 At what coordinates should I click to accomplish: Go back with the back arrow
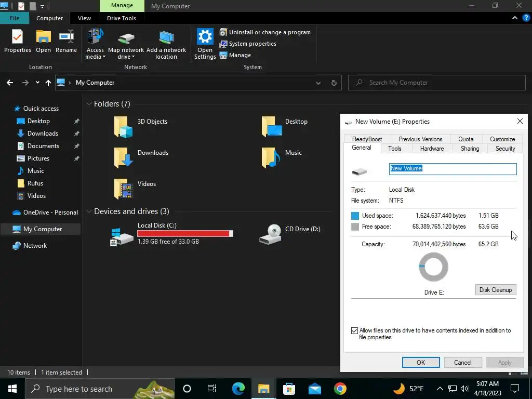pyautogui.click(x=10, y=83)
